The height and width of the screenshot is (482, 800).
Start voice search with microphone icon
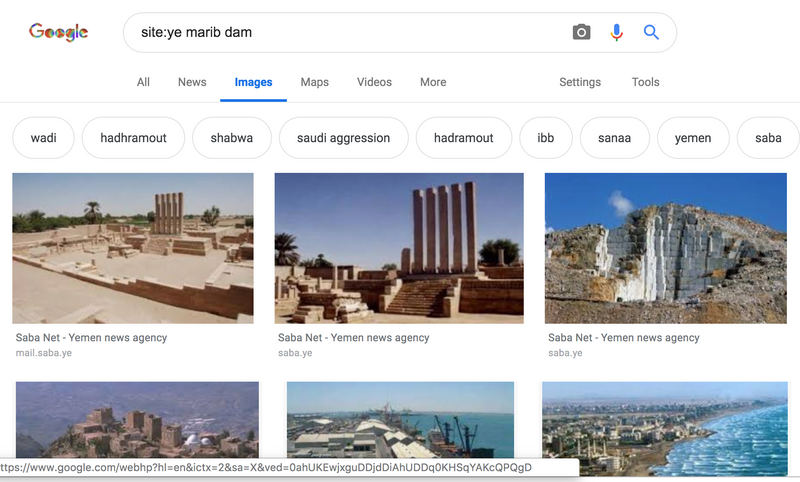point(616,32)
